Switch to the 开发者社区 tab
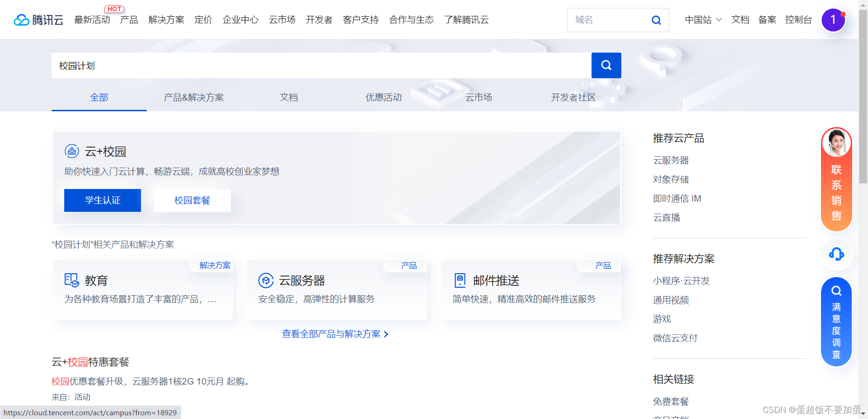The image size is (868, 419). (x=573, y=97)
